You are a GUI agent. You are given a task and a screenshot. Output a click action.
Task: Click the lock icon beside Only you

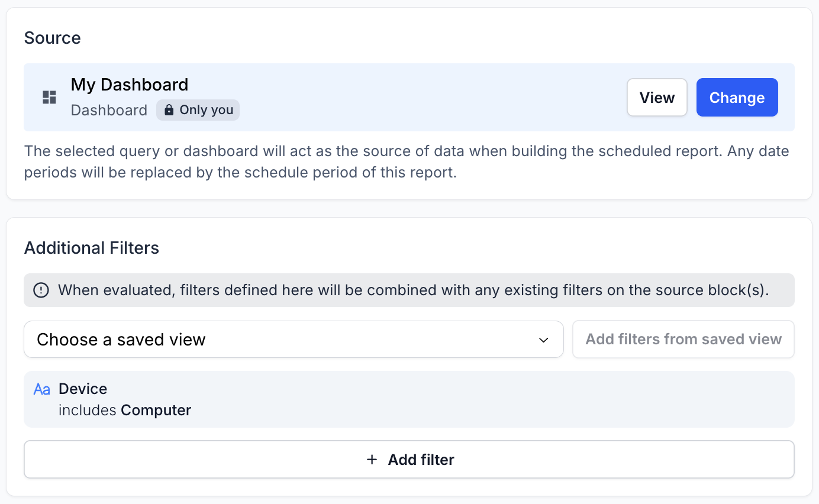(x=169, y=110)
